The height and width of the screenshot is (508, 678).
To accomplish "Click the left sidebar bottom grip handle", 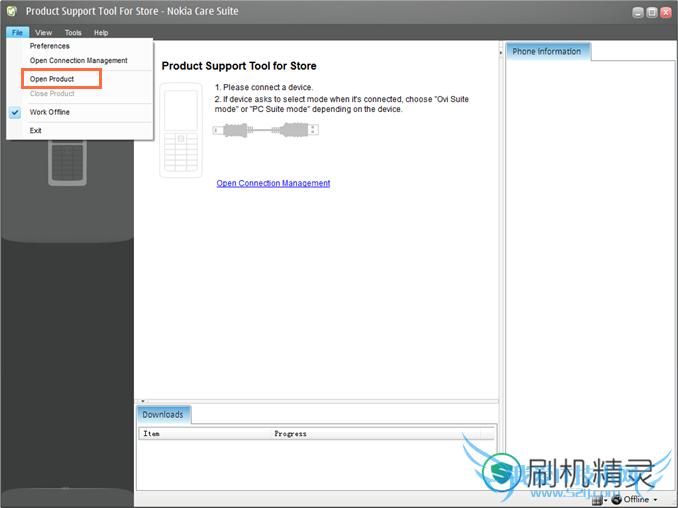I will tap(65, 488).
